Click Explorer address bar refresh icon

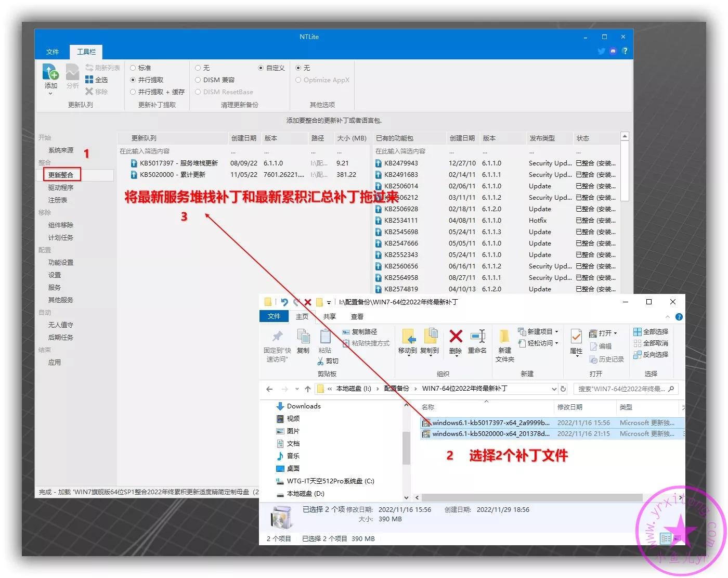click(x=563, y=389)
